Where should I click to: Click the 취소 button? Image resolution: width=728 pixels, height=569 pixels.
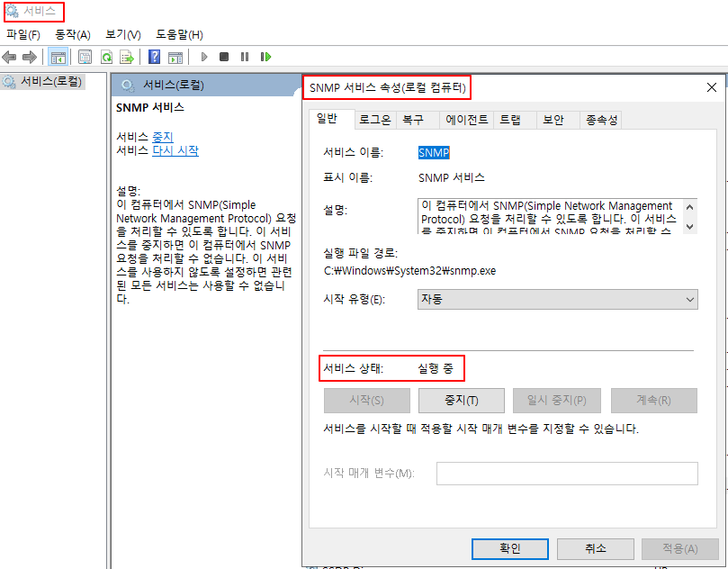[595, 549]
